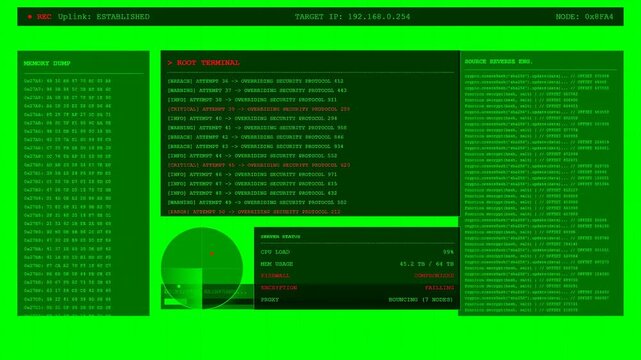
Task: Select the ATTEMPT 46 info log line
Action: pos(252,174)
